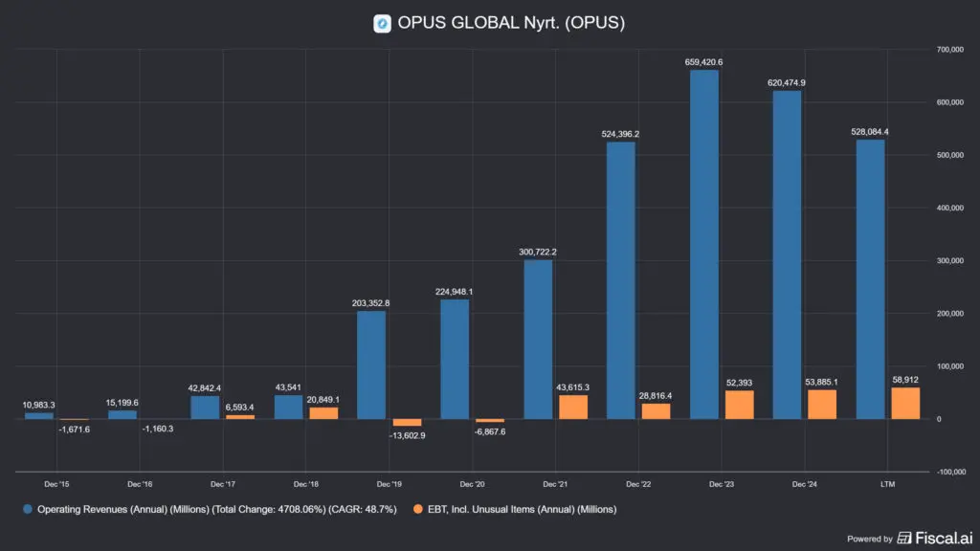The height and width of the screenshot is (551, 980).
Task: Select the Dec '15 revenue bar 10,983.3
Action: [x=38, y=416]
